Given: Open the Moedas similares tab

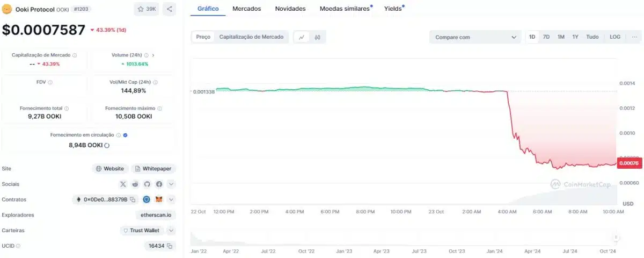Looking at the screenshot, I should pyautogui.click(x=345, y=9).
